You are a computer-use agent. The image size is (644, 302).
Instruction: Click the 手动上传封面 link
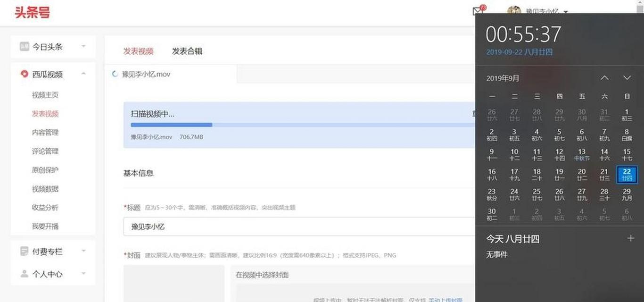click(446, 300)
